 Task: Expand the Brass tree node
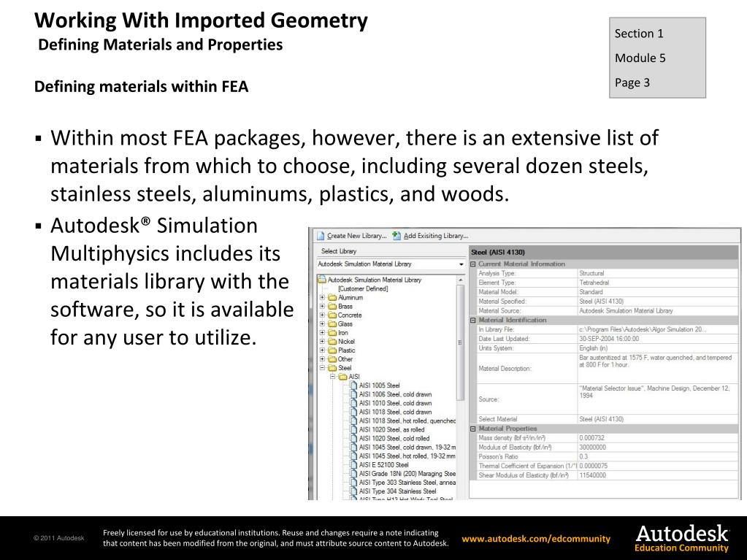click(322, 306)
